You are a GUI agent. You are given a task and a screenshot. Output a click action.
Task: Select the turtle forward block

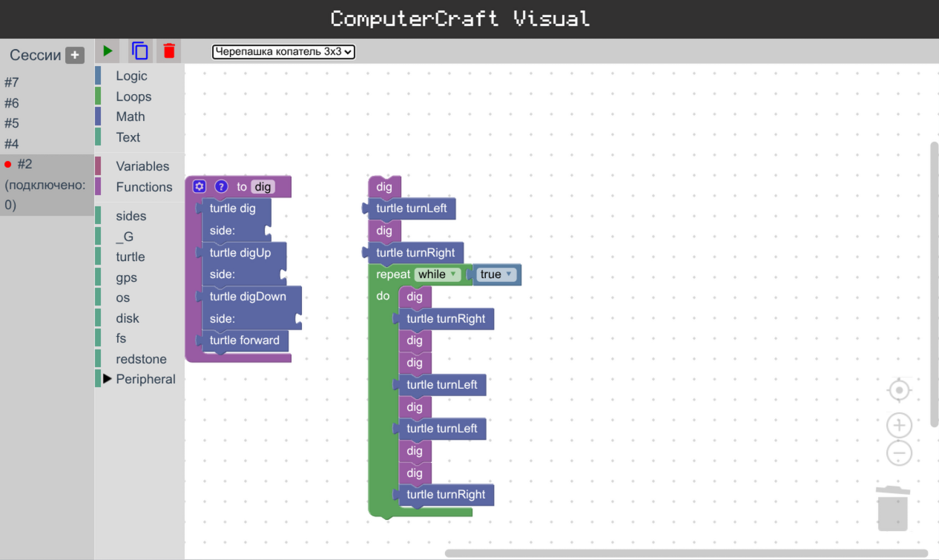pos(245,340)
